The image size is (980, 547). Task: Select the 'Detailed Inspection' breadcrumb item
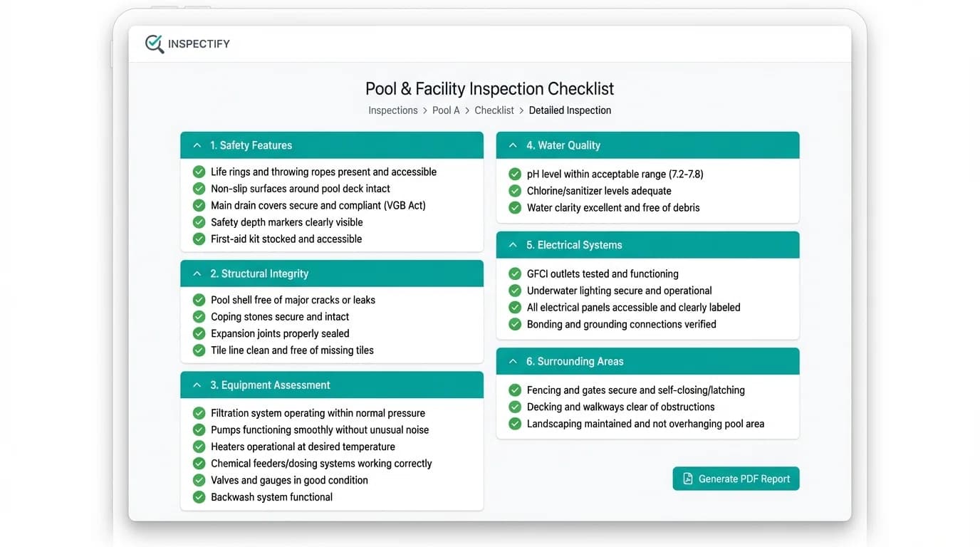570,110
